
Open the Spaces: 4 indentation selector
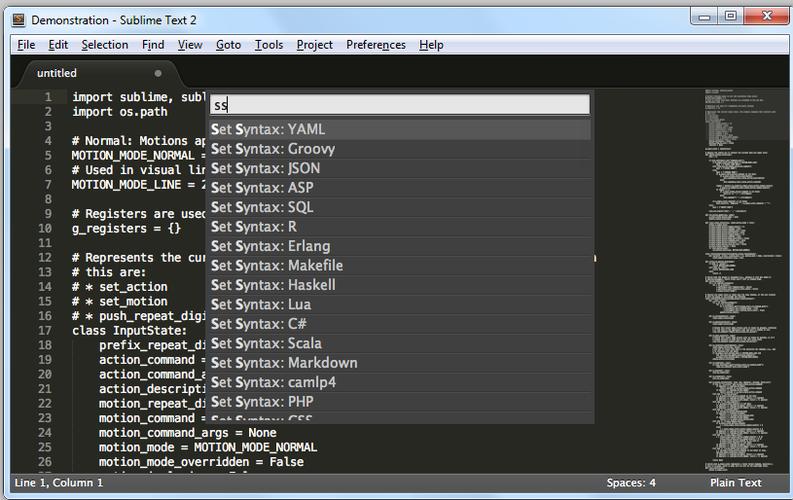click(x=631, y=483)
